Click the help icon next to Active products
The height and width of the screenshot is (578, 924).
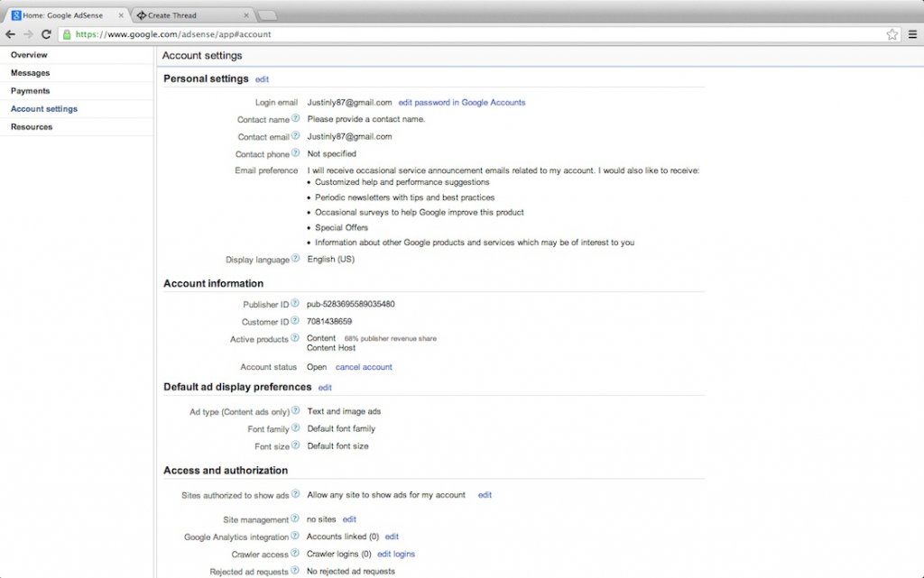pos(295,338)
